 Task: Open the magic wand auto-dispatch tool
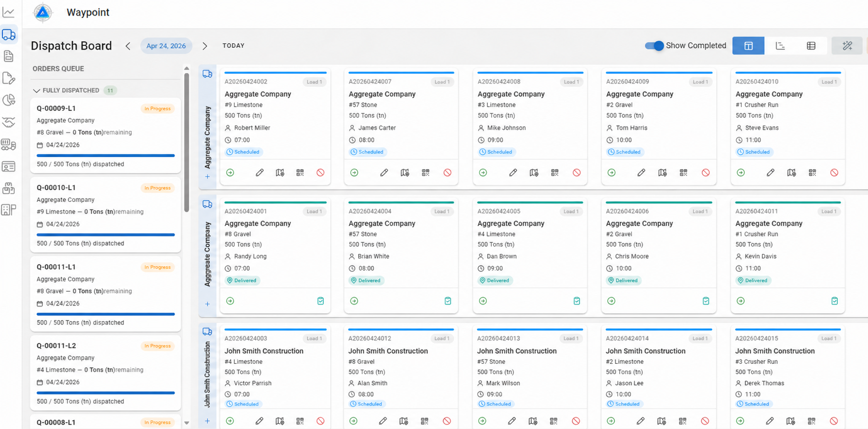point(847,46)
